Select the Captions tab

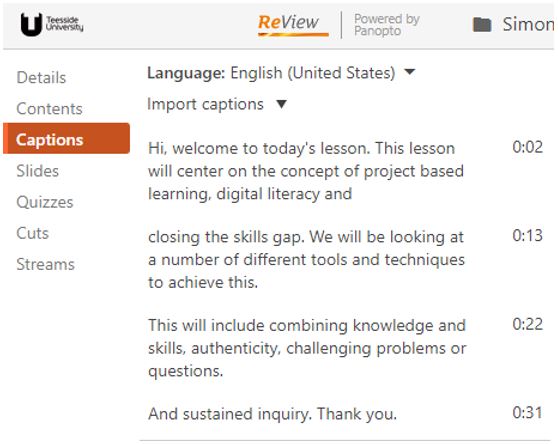[67, 138]
